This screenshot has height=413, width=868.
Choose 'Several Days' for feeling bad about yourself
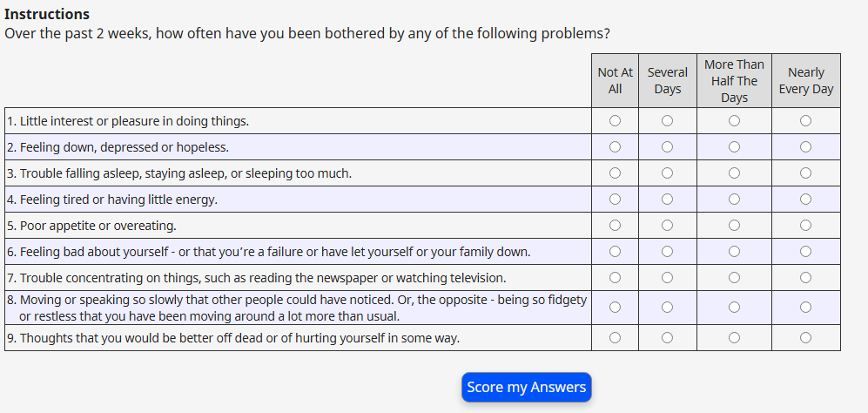pos(667,251)
